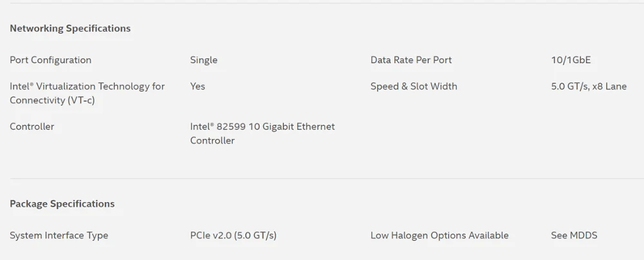Click 5.0 GT/s beside Speed & Slot Width
The height and width of the screenshot is (260, 644).
[567, 86]
